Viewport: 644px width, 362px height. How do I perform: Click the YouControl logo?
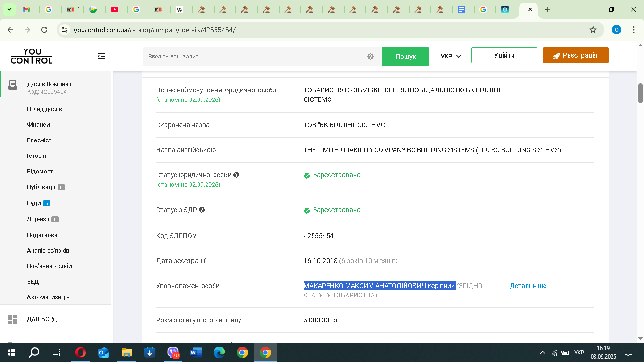tap(32, 56)
